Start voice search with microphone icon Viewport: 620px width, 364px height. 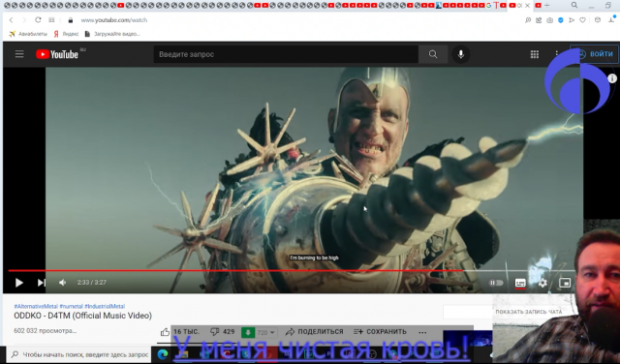(x=461, y=54)
